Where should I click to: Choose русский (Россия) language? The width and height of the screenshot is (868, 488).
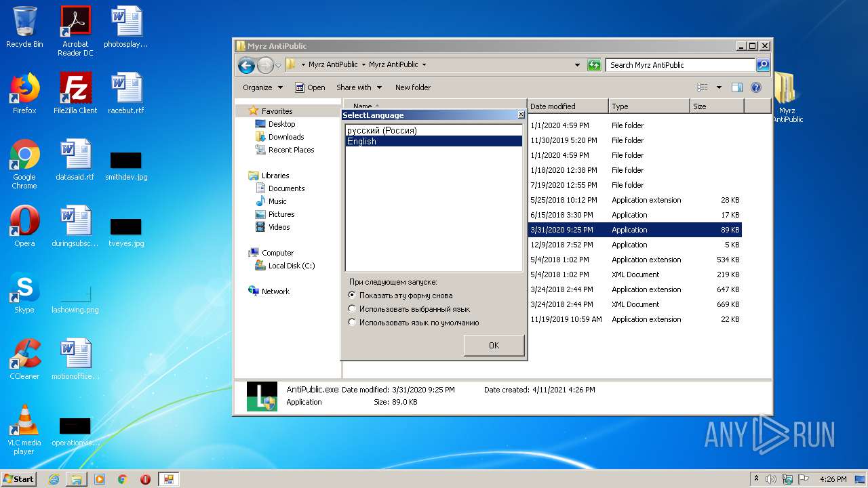pos(434,131)
